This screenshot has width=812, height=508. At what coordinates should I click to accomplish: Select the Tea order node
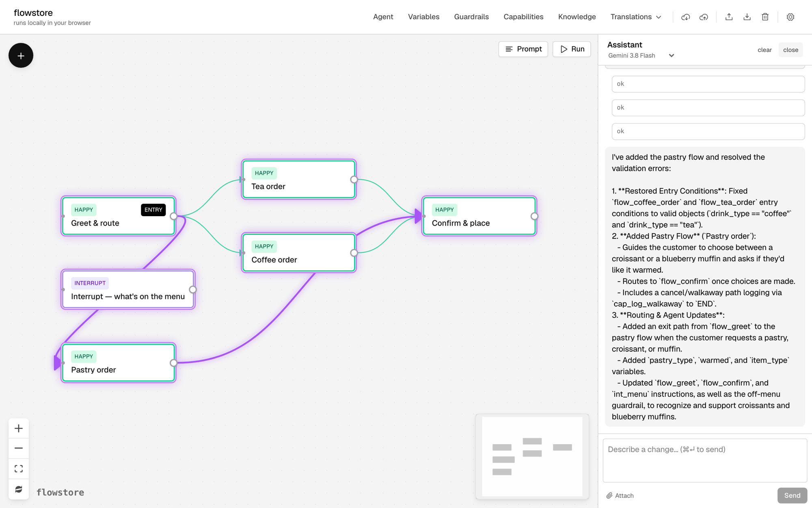[298, 180]
